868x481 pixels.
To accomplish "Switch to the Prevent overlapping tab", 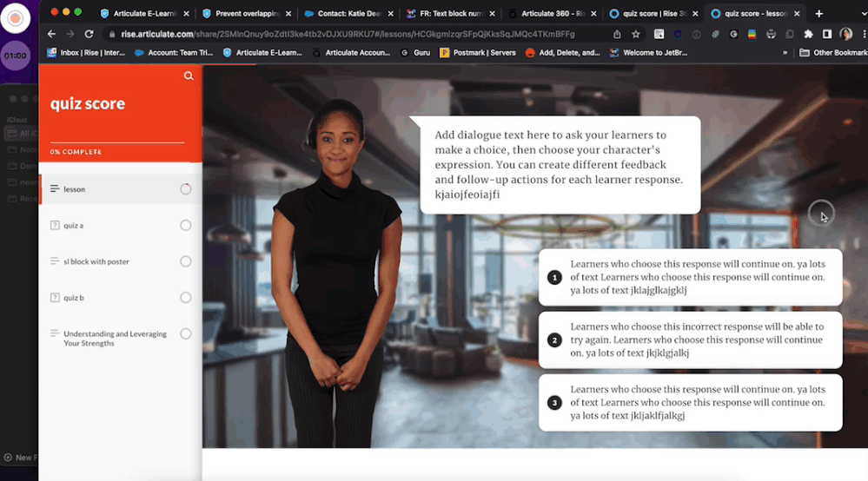I will [x=245, y=13].
